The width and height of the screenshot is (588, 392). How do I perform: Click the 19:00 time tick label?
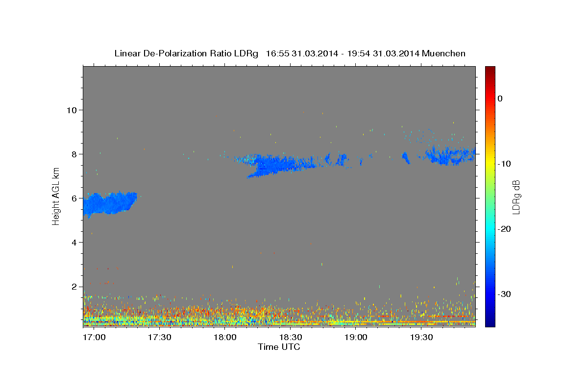(x=356, y=338)
